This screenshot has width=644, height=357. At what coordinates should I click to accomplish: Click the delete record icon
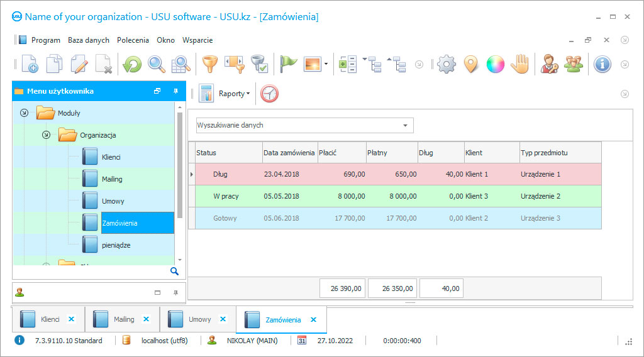(x=103, y=64)
